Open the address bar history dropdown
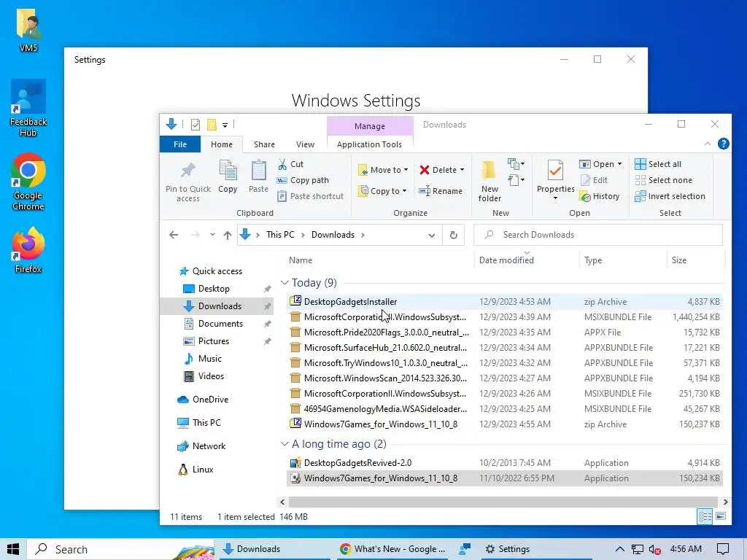Image resolution: width=747 pixels, height=560 pixels. tap(432, 236)
